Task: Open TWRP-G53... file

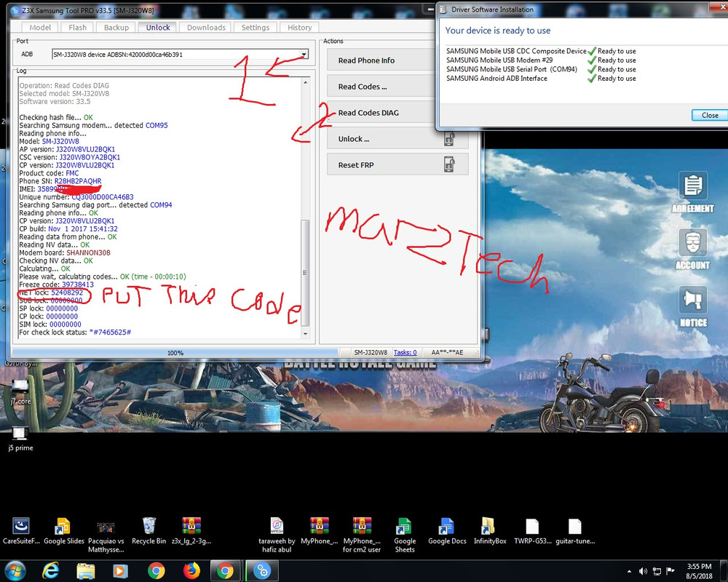Action: 533,531
